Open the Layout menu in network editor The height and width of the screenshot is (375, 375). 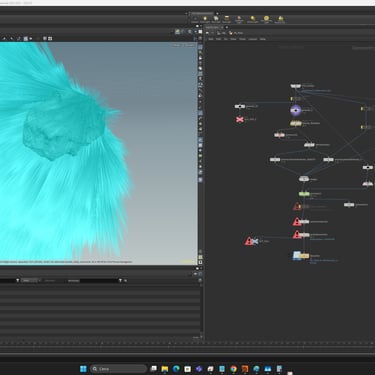(x=253, y=39)
